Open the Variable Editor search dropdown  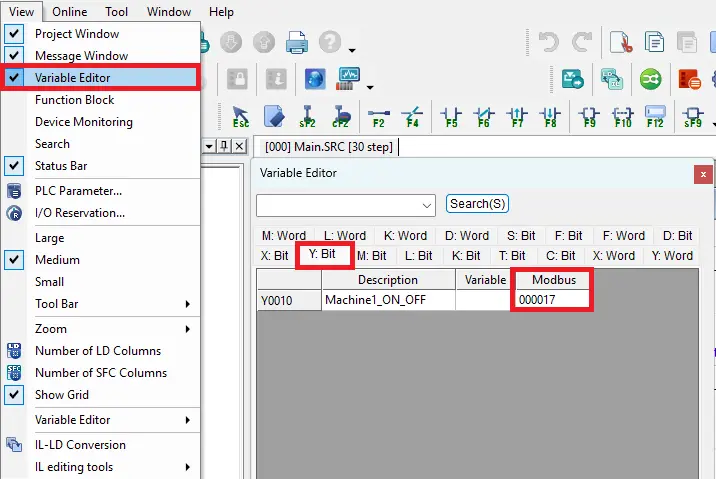pyautogui.click(x=427, y=204)
